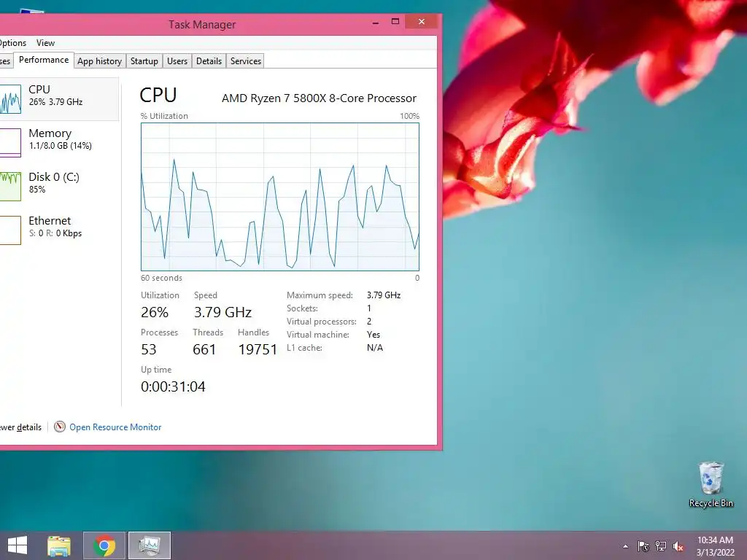The width and height of the screenshot is (747, 560).
Task: Click the 60 seconds graph label
Action: point(161,278)
